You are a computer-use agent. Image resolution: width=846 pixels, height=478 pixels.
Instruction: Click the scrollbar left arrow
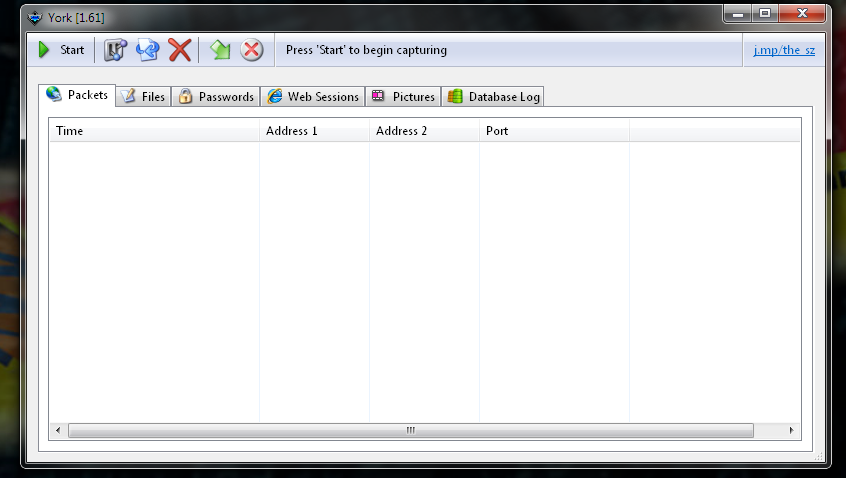point(58,431)
